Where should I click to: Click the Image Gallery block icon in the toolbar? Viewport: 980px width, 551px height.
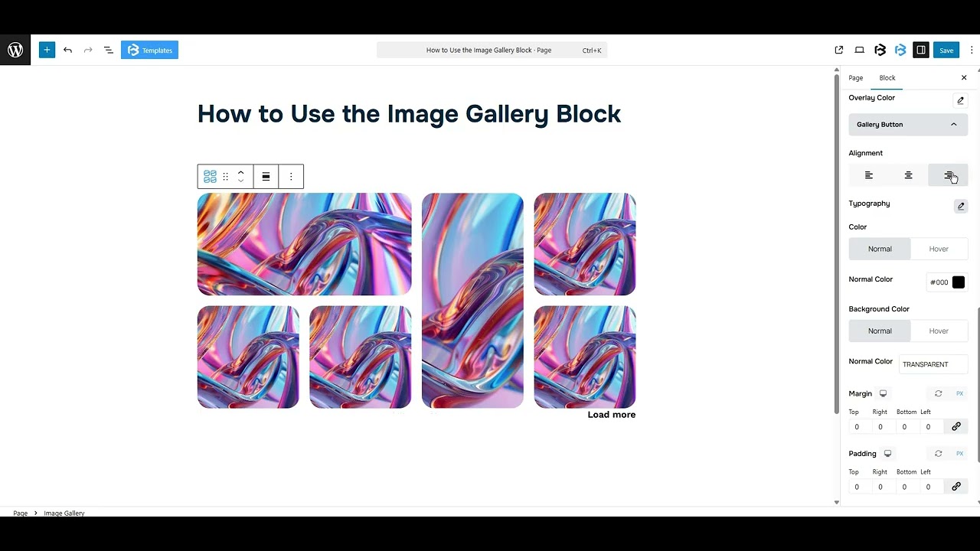(x=210, y=176)
